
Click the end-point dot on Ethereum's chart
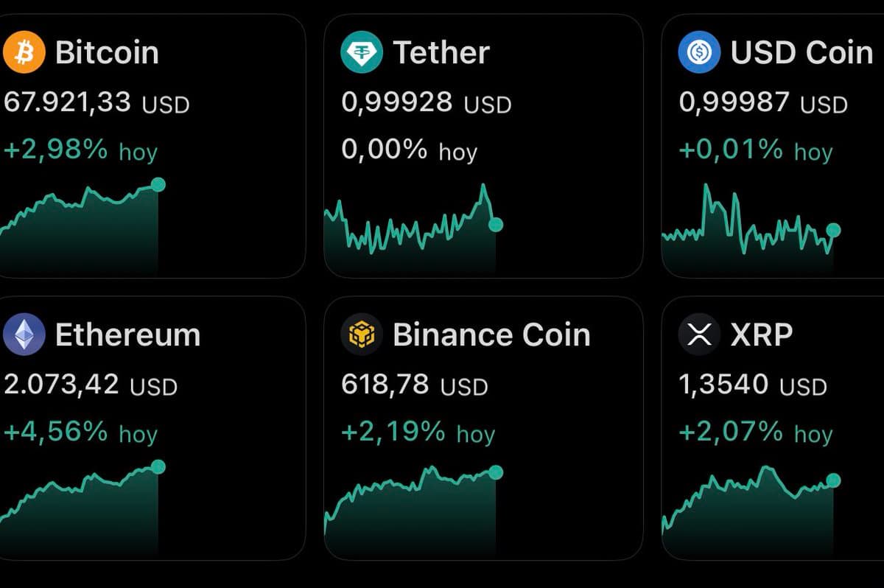(158, 466)
